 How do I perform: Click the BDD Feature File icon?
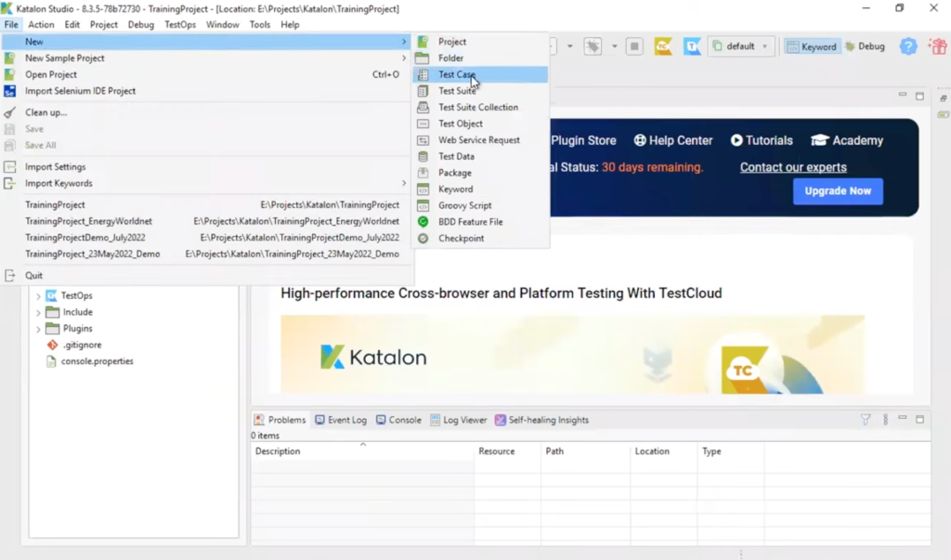(423, 222)
